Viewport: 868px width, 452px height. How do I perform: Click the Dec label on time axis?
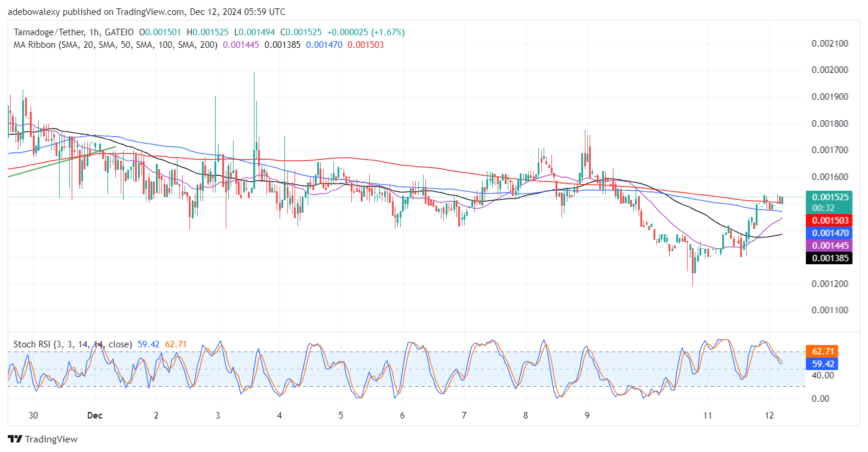pyautogui.click(x=94, y=416)
